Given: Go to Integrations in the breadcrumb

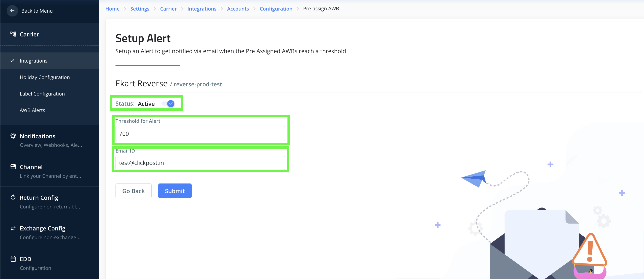Looking at the screenshot, I should click(x=202, y=9).
